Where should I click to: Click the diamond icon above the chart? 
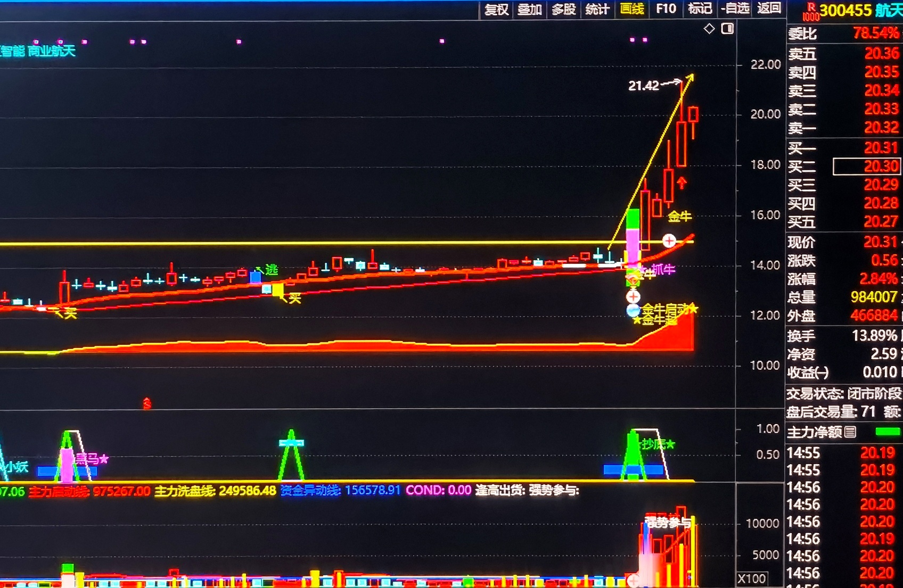coord(709,29)
